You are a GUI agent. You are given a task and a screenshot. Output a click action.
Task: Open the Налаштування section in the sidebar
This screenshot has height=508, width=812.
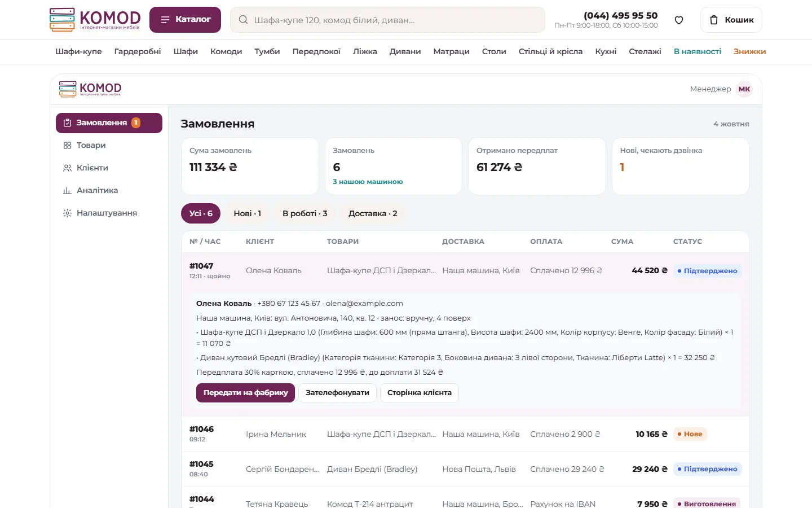[109, 213]
